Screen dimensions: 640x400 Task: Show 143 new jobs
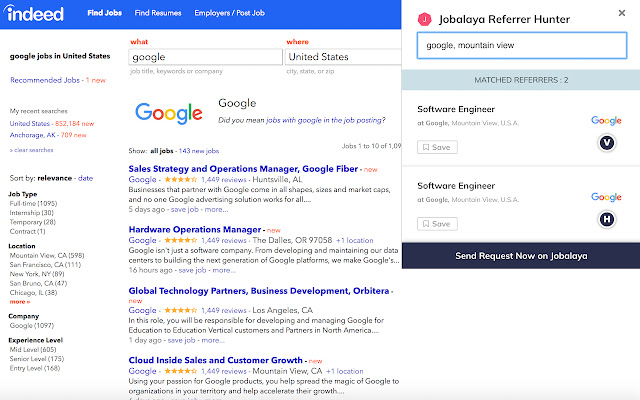coord(199,151)
